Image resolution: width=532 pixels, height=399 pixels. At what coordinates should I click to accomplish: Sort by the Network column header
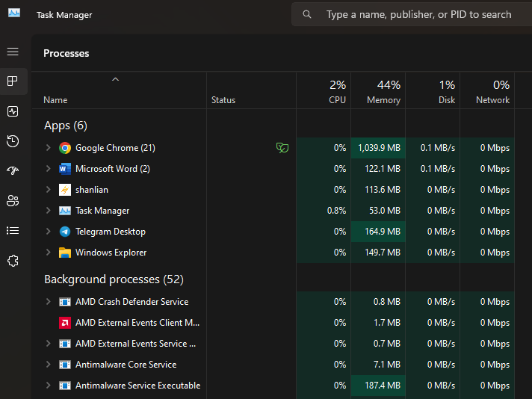tap(488, 90)
